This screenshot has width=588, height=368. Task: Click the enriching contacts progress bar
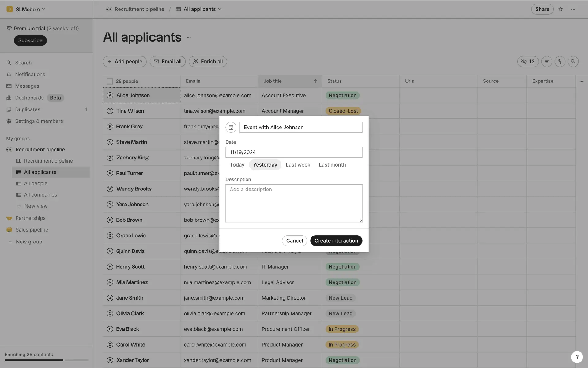[x=46, y=360]
